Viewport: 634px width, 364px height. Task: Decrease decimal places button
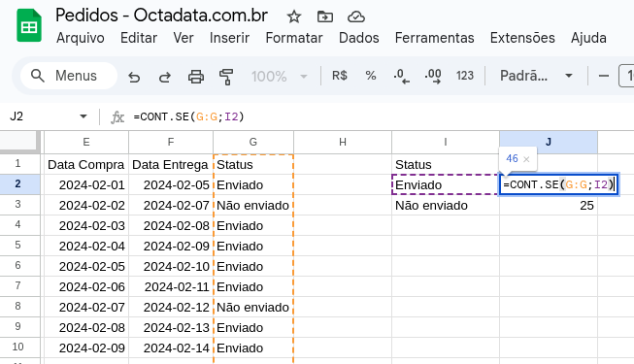pyautogui.click(x=402, y=76)
